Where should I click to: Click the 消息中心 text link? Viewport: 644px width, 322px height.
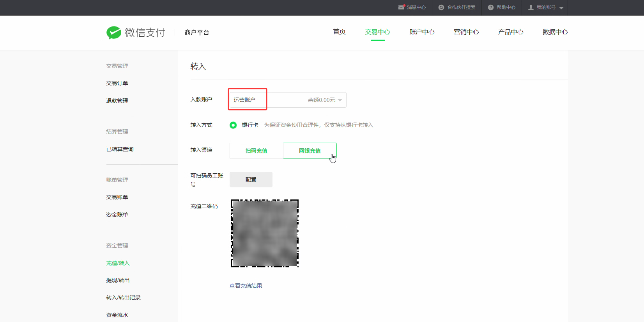click(416, 7)
